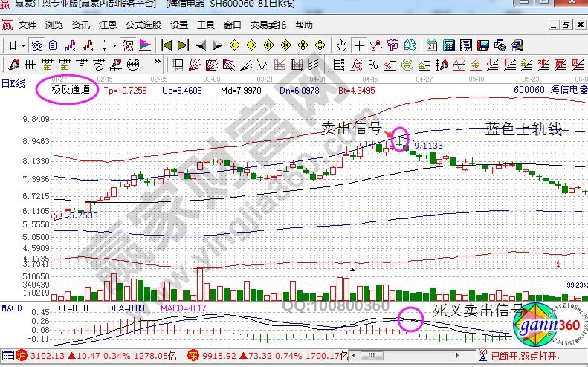
Task: Click the 极反通道 indicator label
Action: pos(70,89)
